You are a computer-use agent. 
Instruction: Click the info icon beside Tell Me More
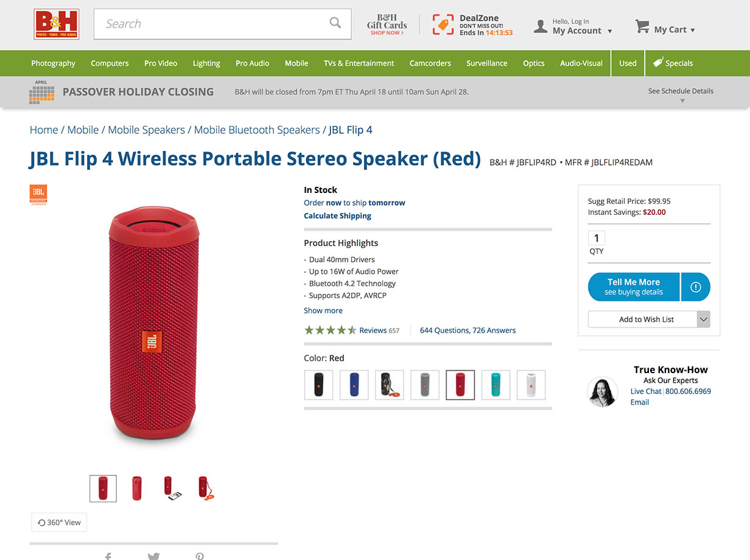click(x=695, y=287)
